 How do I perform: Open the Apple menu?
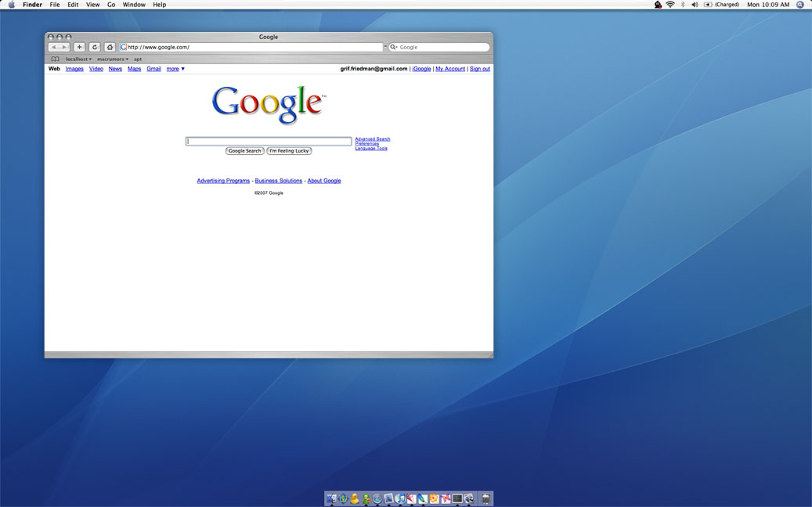(12, 5)
